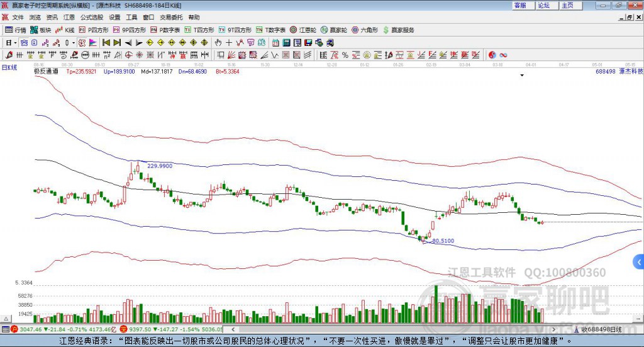Select the crosshair cursor tool
Screen dimensions: 644x347
[x=229, y=43]
